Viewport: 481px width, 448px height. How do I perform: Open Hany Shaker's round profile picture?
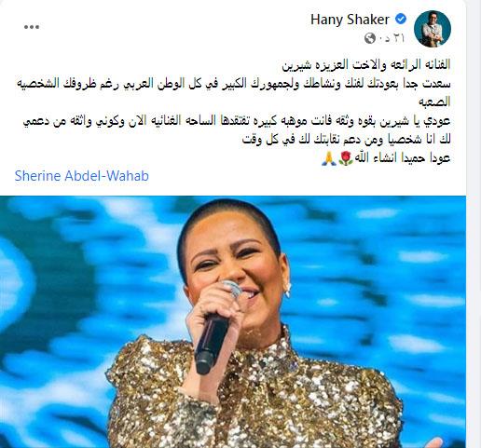pos(433,28)
